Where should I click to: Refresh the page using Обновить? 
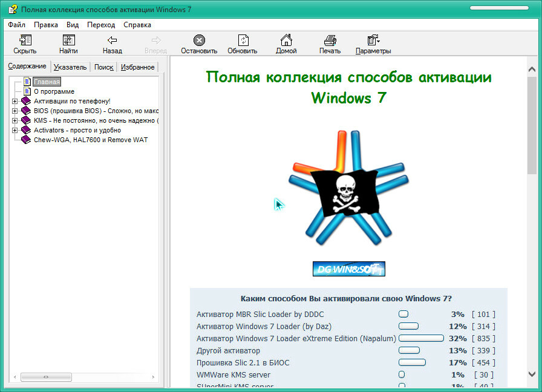click(x=243, y=40)
